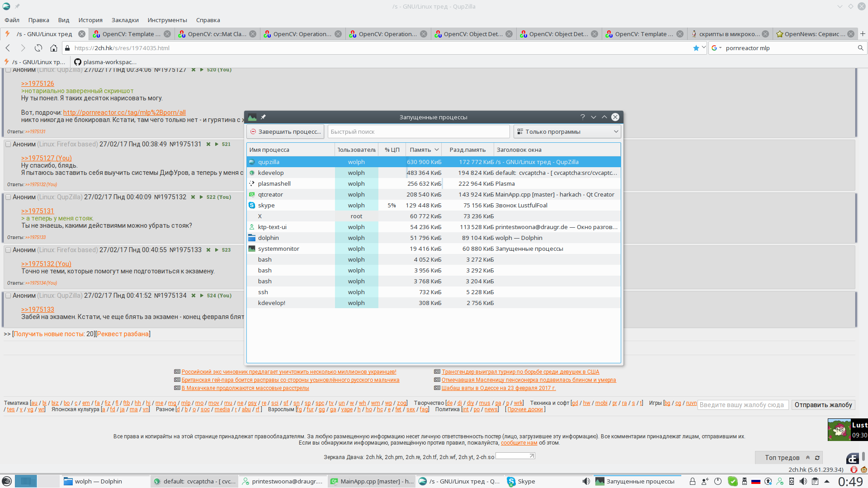This screenshot has height=488, width=868.
Task: Open 'Только программы' filter dropdown
Action: pos(567,131)
